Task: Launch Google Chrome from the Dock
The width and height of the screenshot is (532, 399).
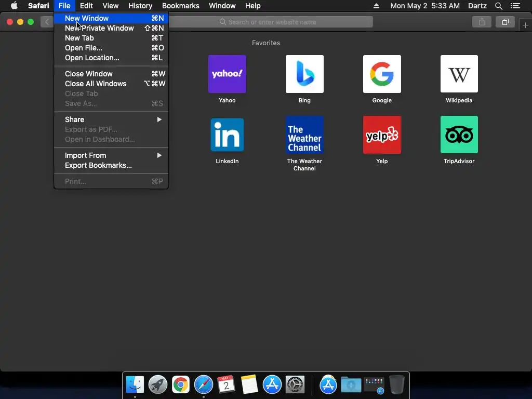Action: 180,385
